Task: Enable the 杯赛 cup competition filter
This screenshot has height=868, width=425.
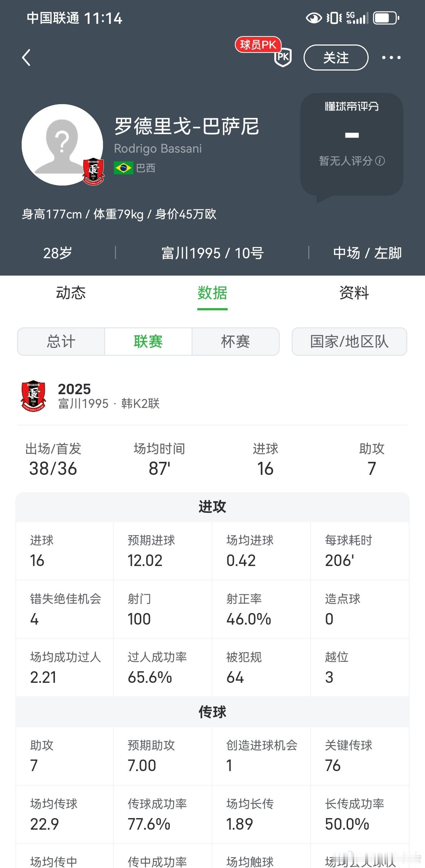Action: click(236, 341)
